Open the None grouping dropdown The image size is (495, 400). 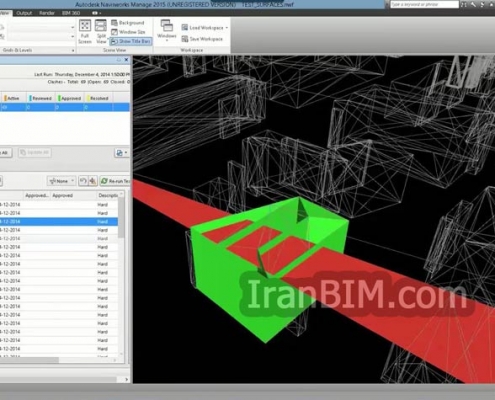(62, 181)
